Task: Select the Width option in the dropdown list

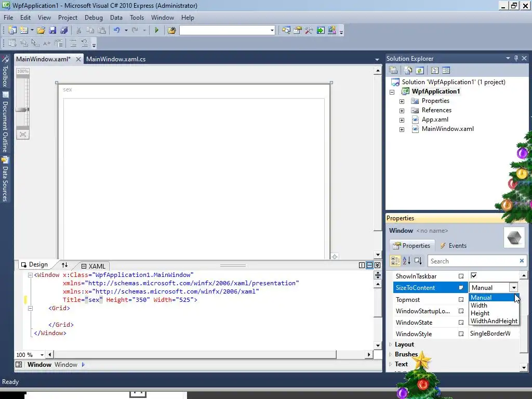Action: pyautogui.click(x=494, y=305)
